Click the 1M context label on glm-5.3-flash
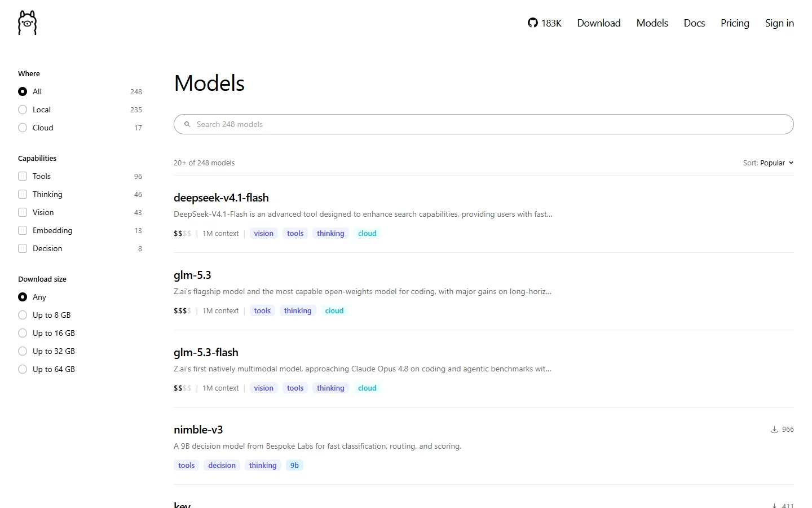 tap(220, 388)
